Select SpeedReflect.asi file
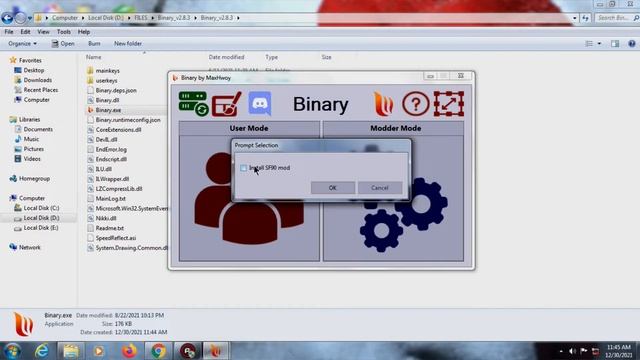The image size is (640, 360). pyautogui.click(x=116, y=238)
